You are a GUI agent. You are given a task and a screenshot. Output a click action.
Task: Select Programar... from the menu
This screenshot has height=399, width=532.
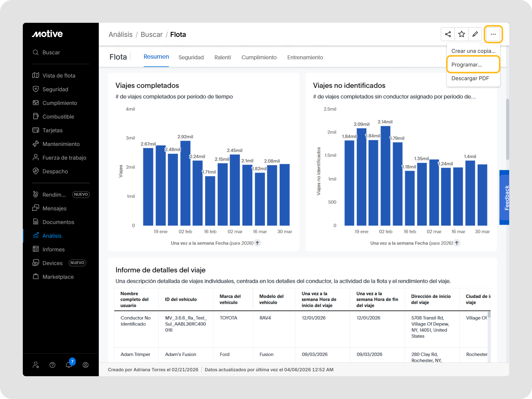467,65
